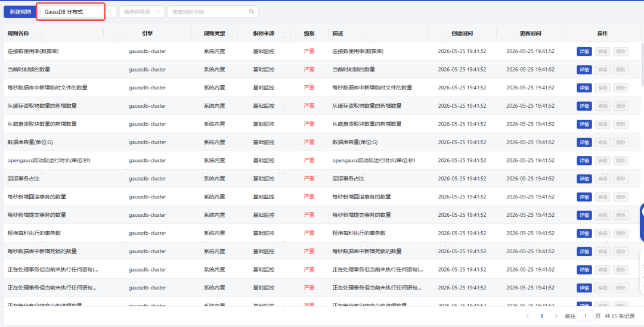The width and height of the screenshot is (644, 327).
Task: Click the 指标来源 column header
Action: pos(264,33)
